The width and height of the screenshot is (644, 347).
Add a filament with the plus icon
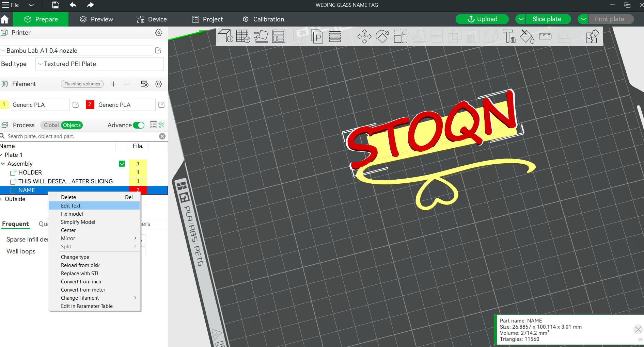tap(113, 84)
